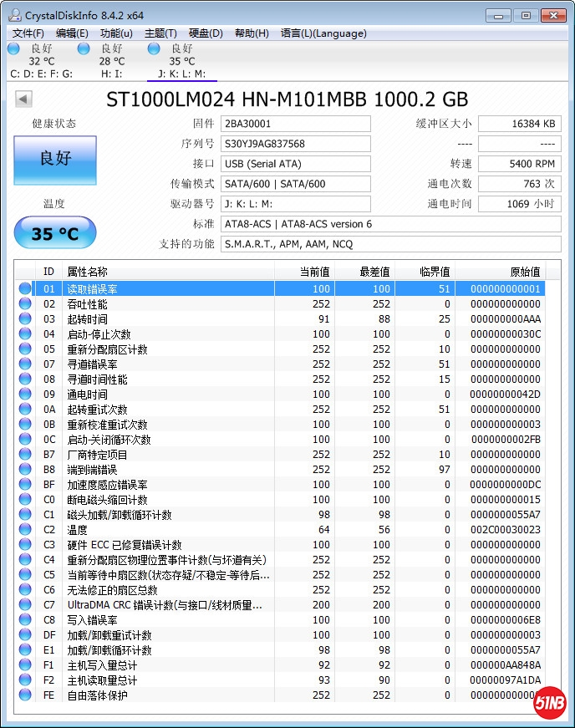
Task: Click the previous disk arrow button
Action: click(23, 99)
